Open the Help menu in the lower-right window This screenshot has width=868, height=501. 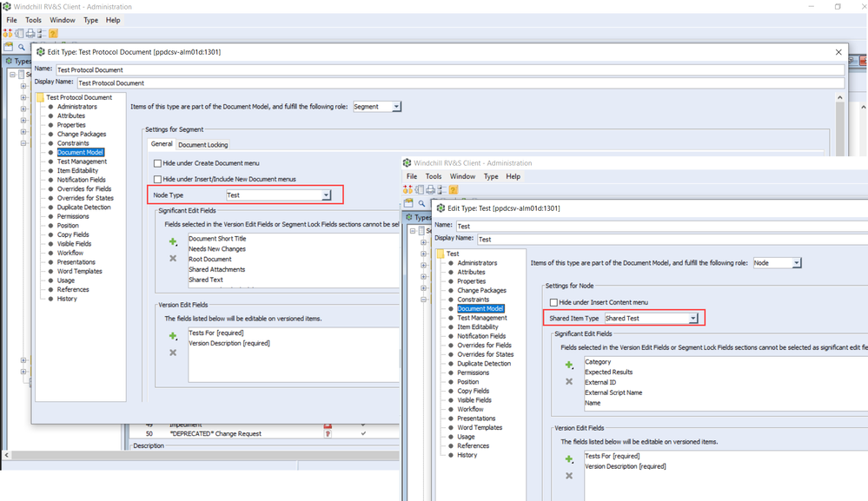(x=514, y=176)
